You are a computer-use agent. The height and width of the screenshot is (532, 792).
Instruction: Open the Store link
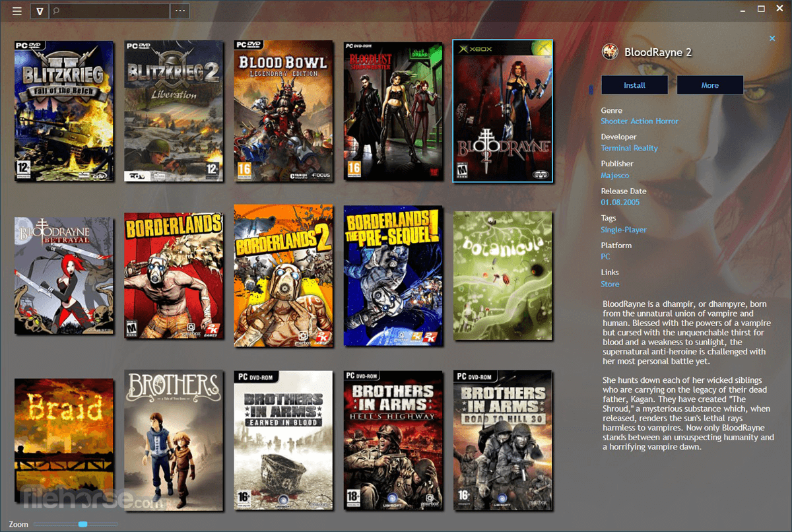click(610, 284)
